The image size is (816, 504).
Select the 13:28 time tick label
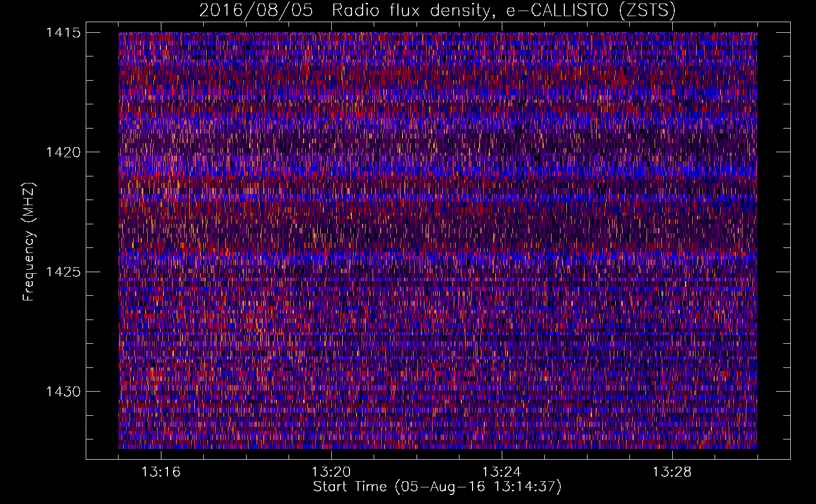click(672, 472)
